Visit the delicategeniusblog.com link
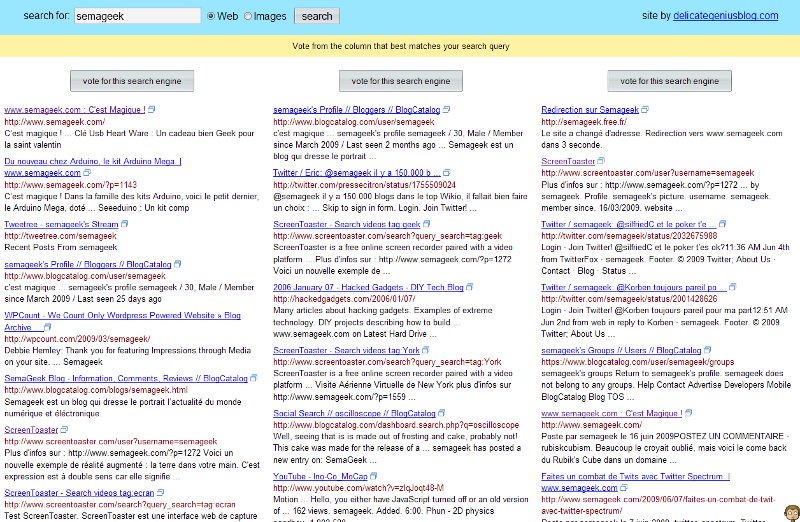Screen dimensions: 800x522 pos(726,16)
